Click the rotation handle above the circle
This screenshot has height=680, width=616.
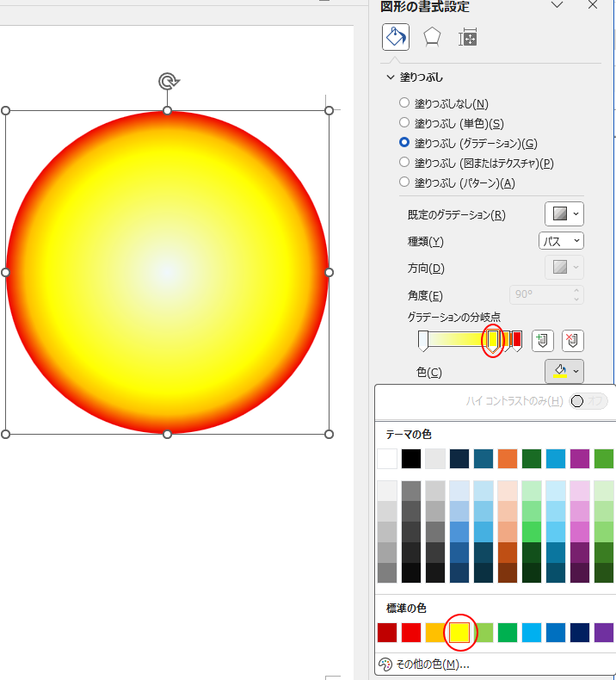[169, 81]
